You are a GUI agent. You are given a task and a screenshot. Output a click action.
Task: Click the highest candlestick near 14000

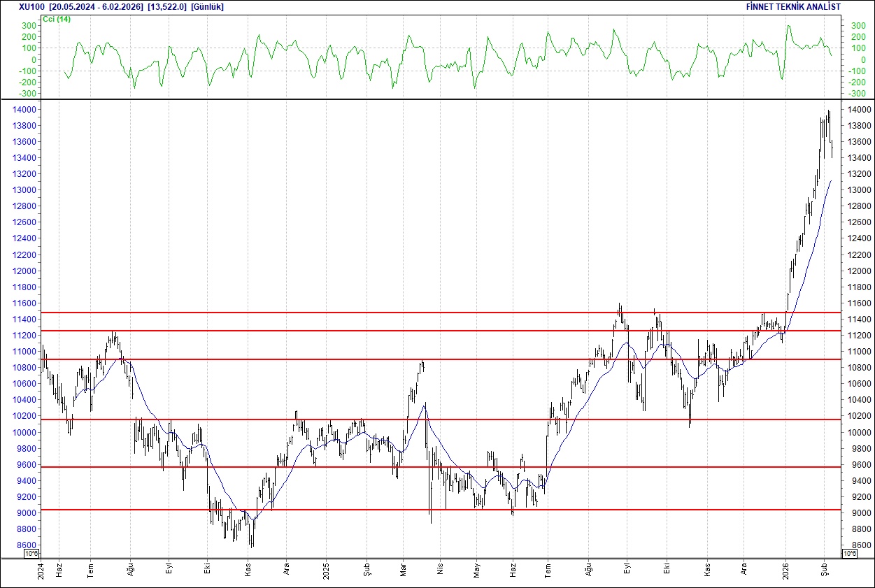(x=828, y=112)
